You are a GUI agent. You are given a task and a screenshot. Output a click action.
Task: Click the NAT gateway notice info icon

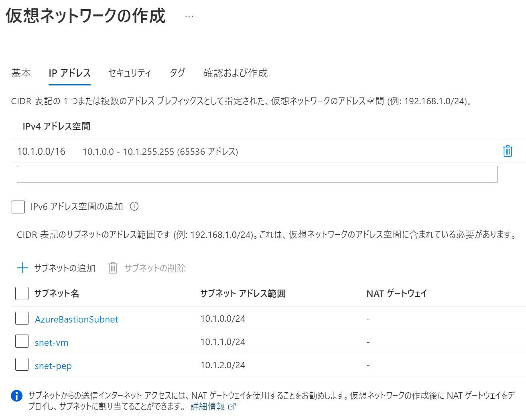[x=16, y=396]
